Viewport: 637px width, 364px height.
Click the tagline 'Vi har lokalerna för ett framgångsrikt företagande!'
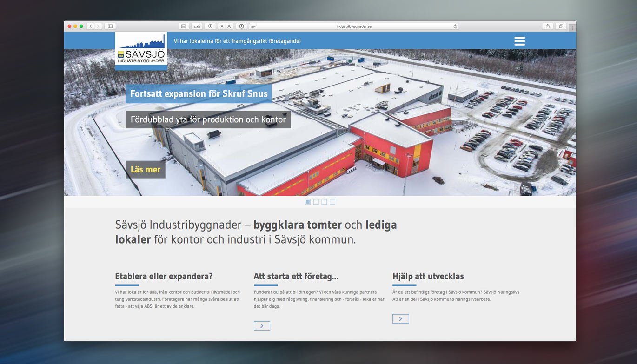(x=237, y=41)
